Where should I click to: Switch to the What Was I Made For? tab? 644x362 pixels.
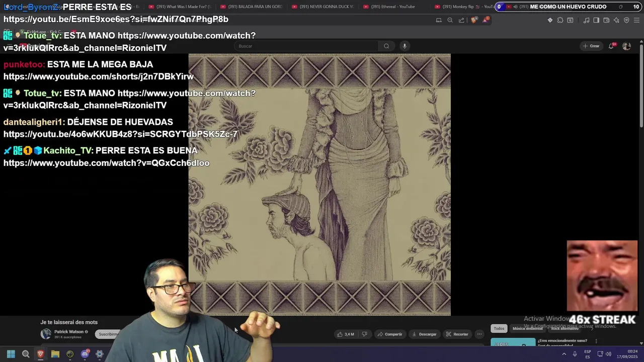[180, 7]
